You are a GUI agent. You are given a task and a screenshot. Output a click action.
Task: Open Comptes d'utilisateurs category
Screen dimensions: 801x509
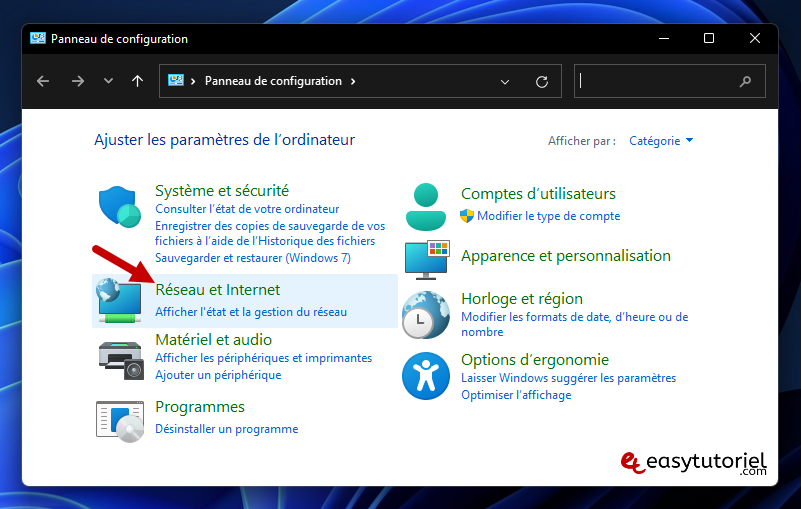coord(538,194)
